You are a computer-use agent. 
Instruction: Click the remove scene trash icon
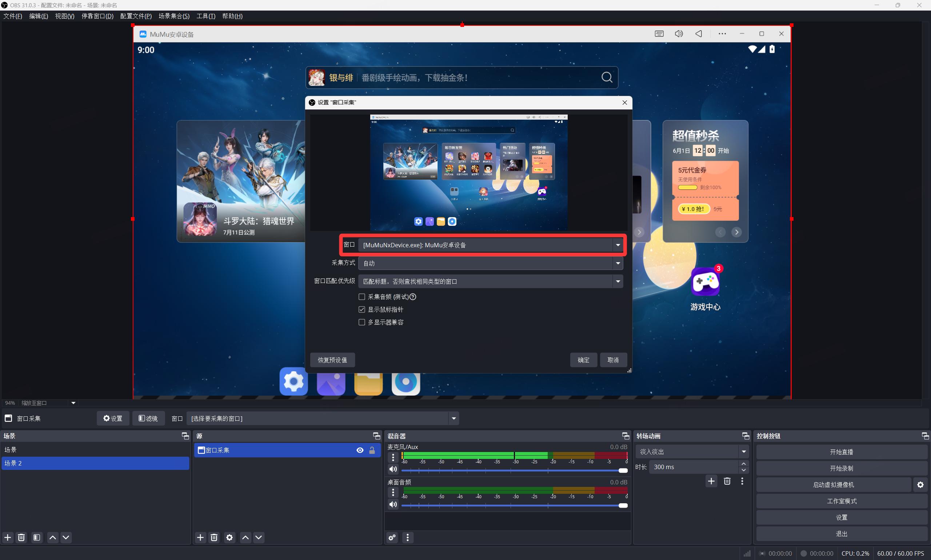[x=21, y=537]
